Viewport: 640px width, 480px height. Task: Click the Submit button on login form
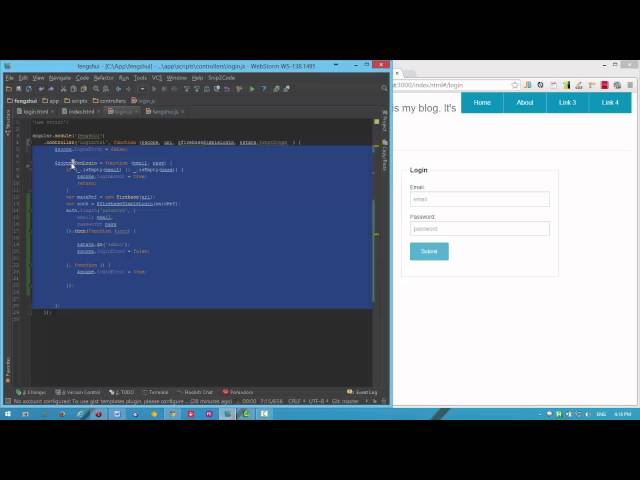click(429, 251)
